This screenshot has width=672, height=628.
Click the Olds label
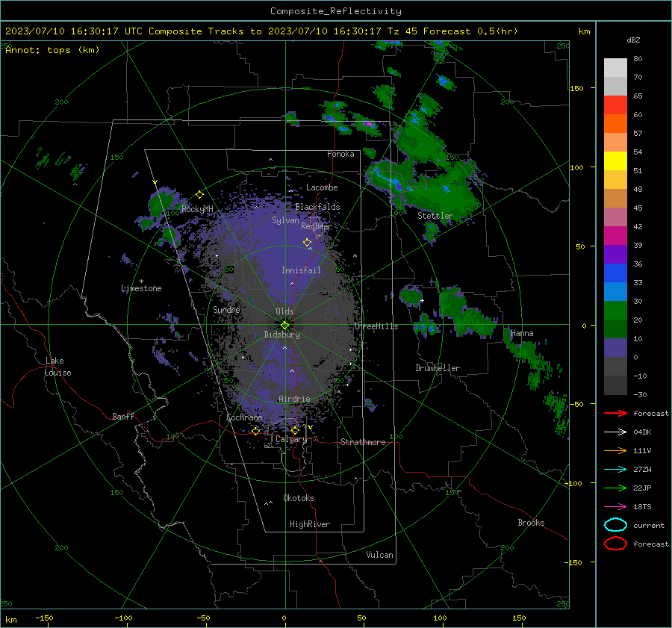pos(284,311)
